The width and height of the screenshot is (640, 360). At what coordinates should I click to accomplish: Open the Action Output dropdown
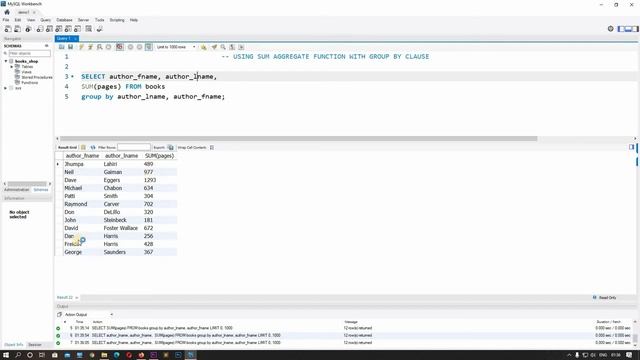point(89,315)
